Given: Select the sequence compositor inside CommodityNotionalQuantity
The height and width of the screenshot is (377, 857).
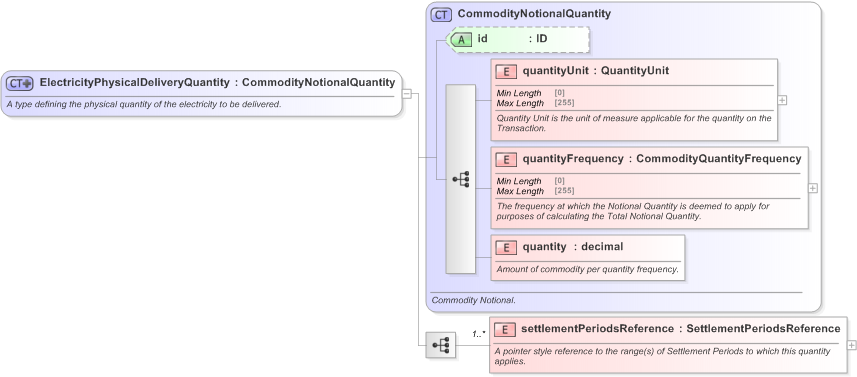Looking at the screenshot, I should (461, 179).
